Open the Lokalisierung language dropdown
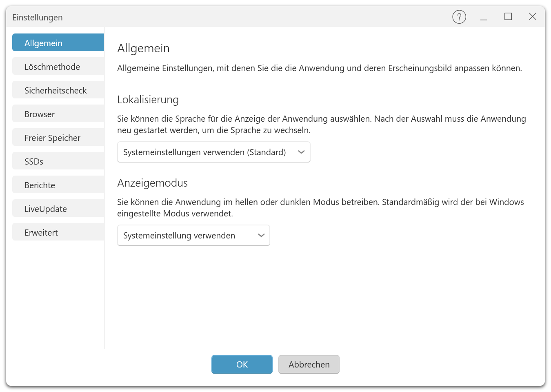 [205, 152]
